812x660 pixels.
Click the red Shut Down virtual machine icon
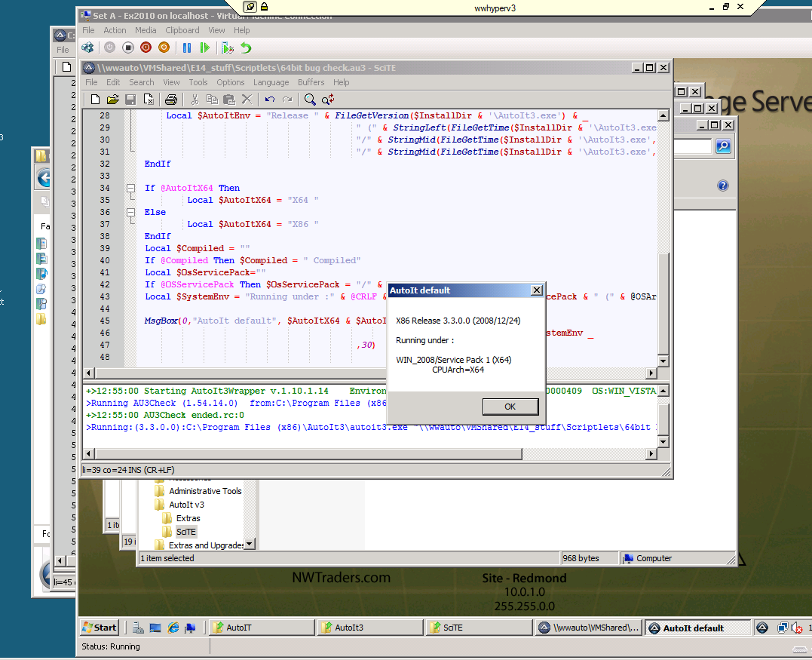(x=146, y=48)
